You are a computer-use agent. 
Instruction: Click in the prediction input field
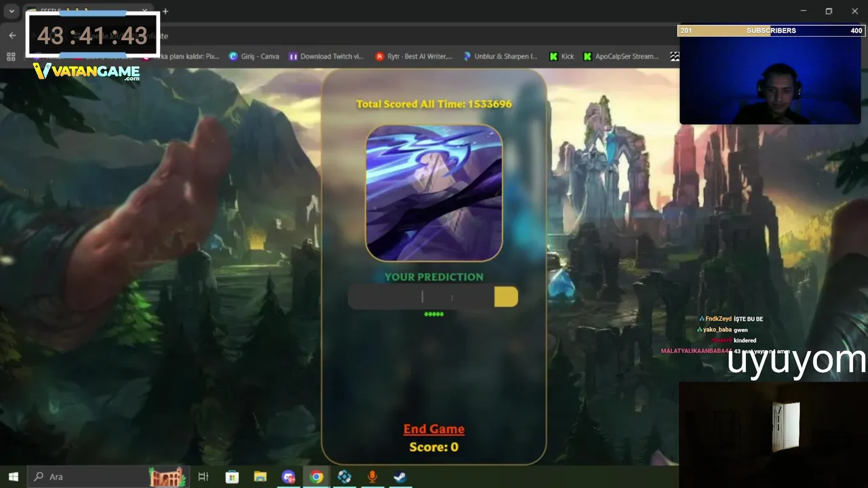420,297
